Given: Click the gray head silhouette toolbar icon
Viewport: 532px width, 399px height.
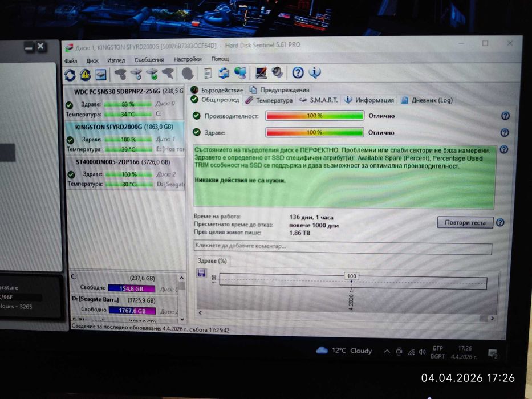Looking at the screenshot, I should click(187, 74).
